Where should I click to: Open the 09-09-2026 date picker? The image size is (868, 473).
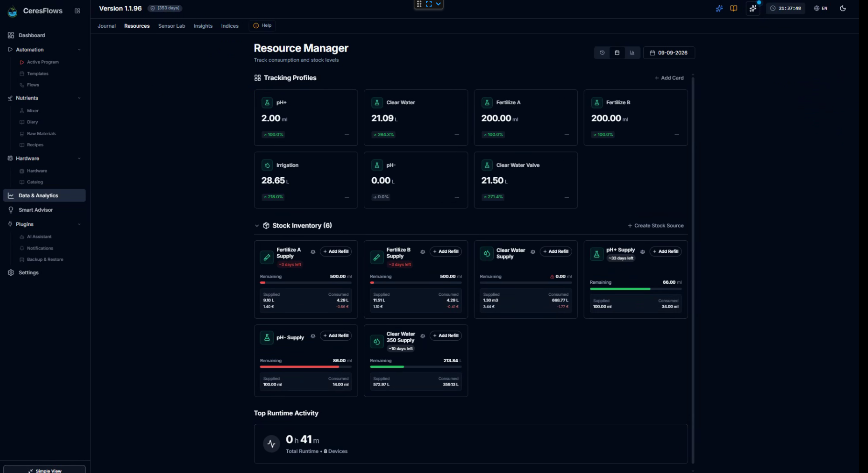[669, 53]
